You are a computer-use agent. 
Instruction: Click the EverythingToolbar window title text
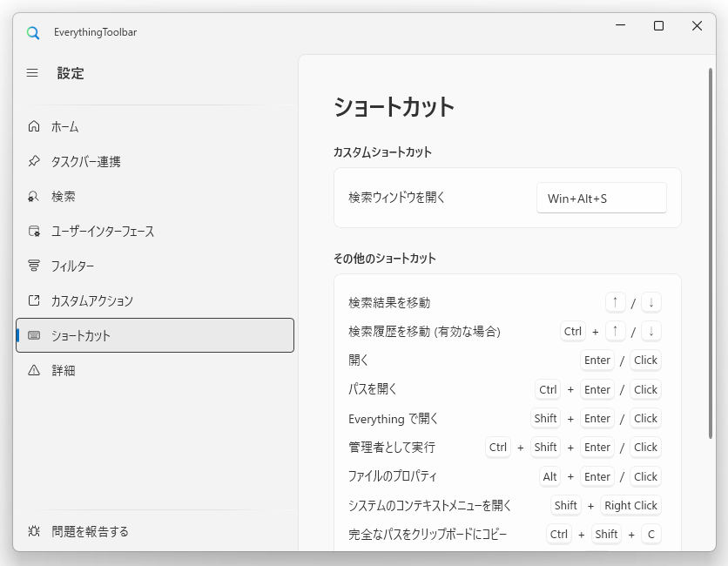pyautogui.click(x=95, y=32)
